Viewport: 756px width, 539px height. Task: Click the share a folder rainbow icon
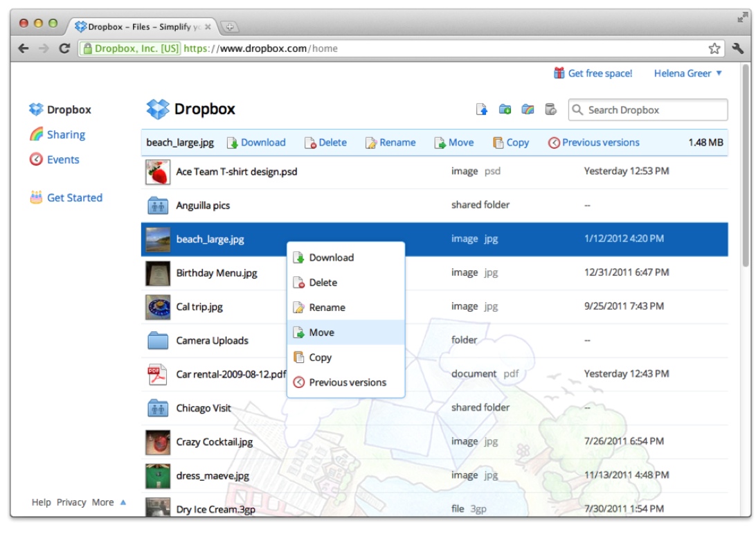(x=528, y=109)
